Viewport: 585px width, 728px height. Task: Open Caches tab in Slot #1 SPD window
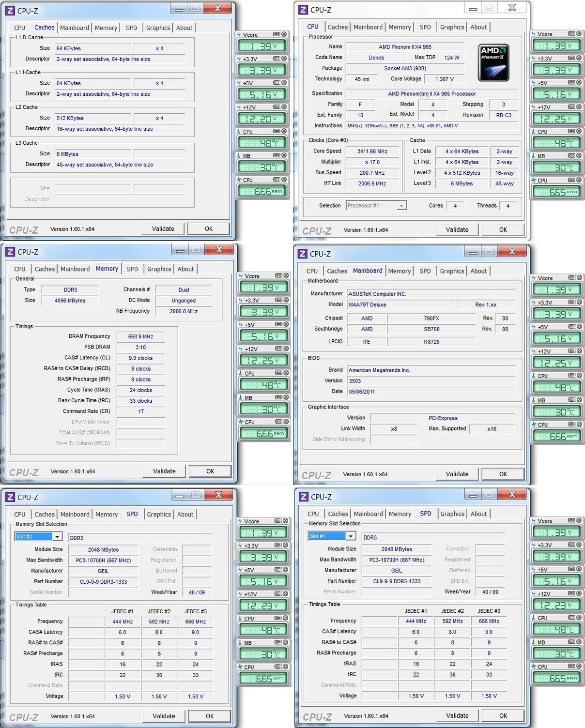click(x=338, y=514)
